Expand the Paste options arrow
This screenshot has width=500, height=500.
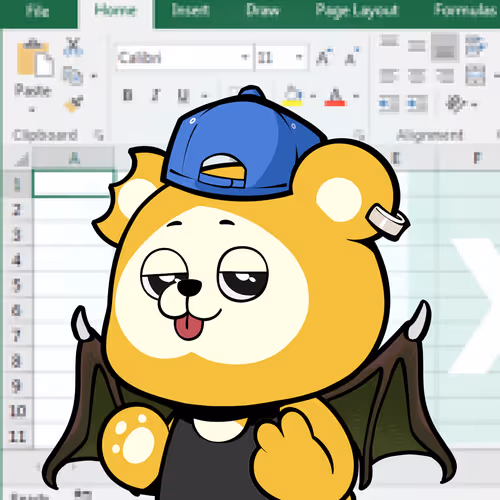(x=32, y=109)
